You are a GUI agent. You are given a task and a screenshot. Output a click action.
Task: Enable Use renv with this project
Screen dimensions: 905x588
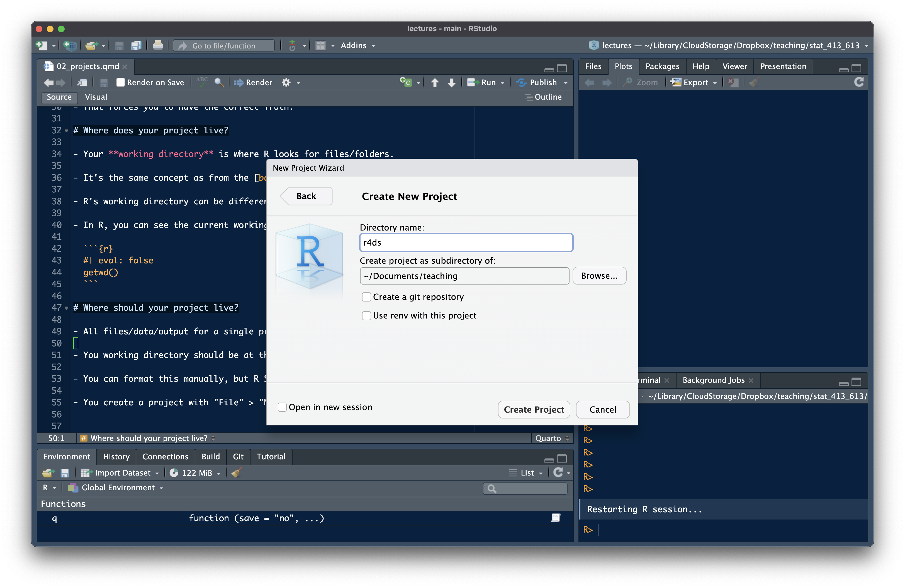click(x=366, y=316)
